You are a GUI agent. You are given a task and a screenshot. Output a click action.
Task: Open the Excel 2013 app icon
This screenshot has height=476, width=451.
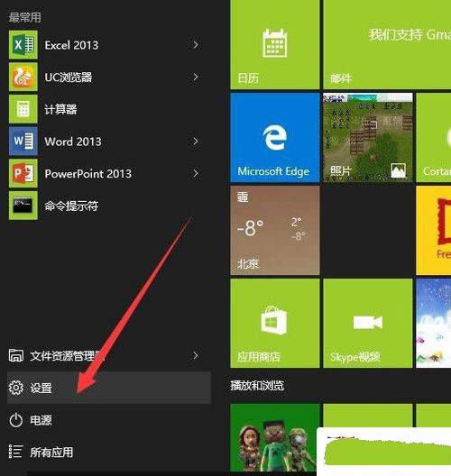tap(23, 45)
